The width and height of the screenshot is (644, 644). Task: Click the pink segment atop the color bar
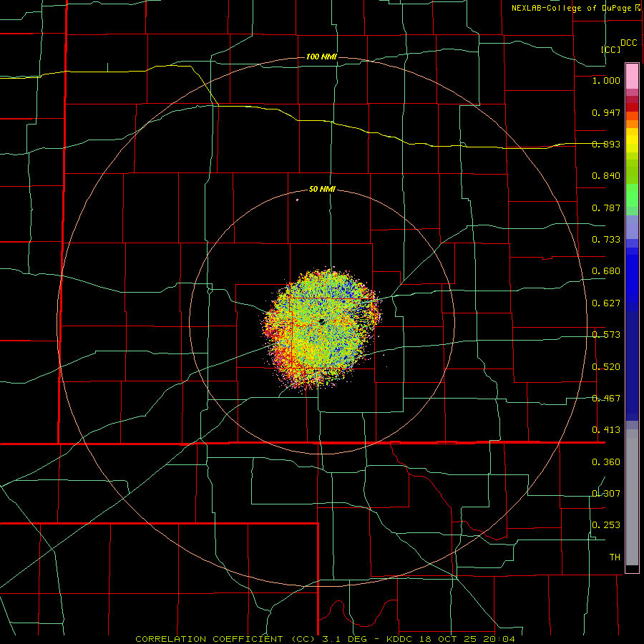click(632, 77)
